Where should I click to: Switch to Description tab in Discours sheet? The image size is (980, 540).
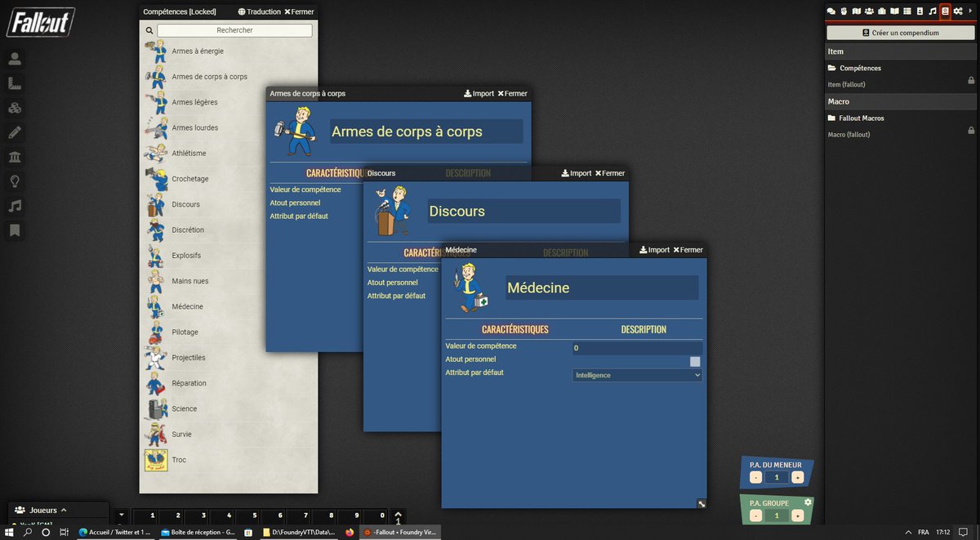[x=565, y=252]
